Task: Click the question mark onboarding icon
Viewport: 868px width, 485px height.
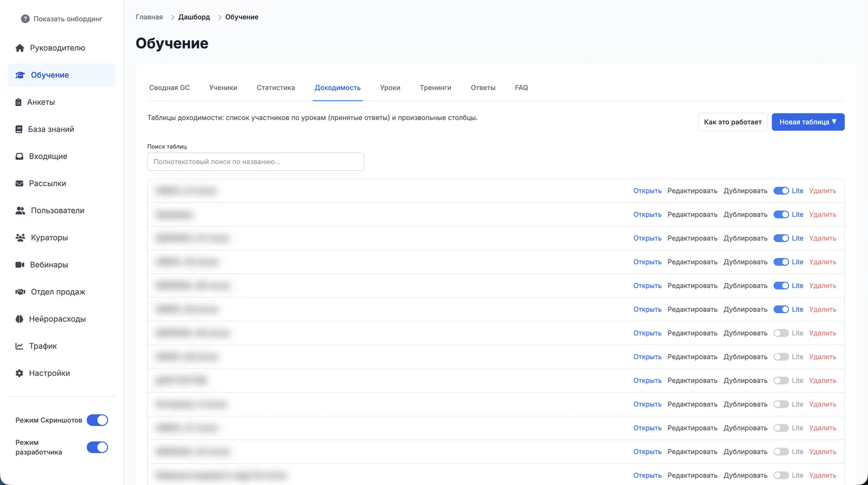Action: point(25,19)
